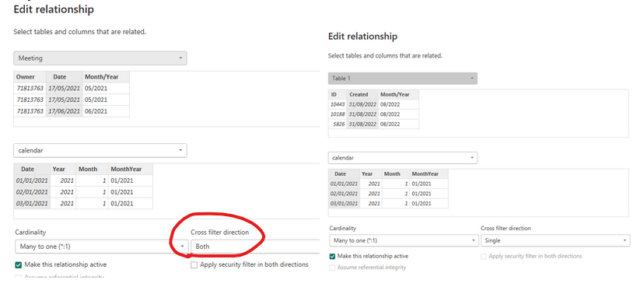Image resolution: width=644 pixels, height=287 pixels.
Task: Open the right dialog's Cardinality dropdown
Action: coord(404,240)
